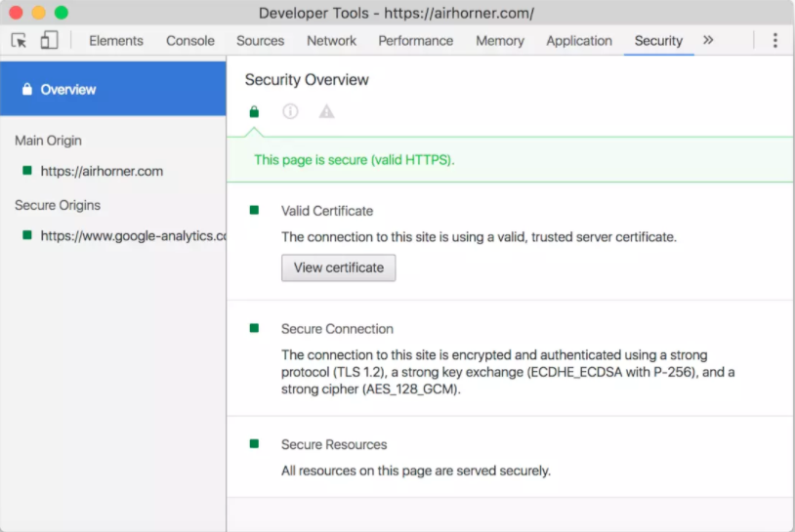This screenshot has height=532, width=795.
Task: Select main origin https://airhorner.com
Action: [x=102, y=171]
